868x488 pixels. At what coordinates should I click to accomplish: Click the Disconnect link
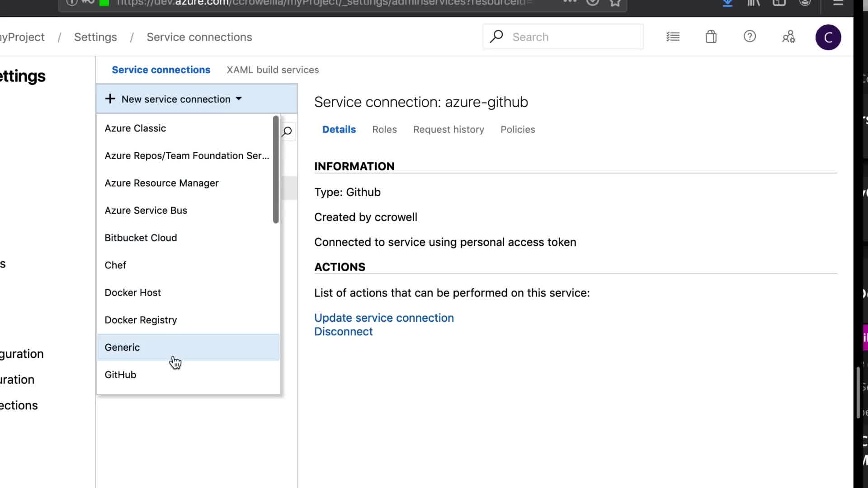pyautogui.click(x=343, y=332)
